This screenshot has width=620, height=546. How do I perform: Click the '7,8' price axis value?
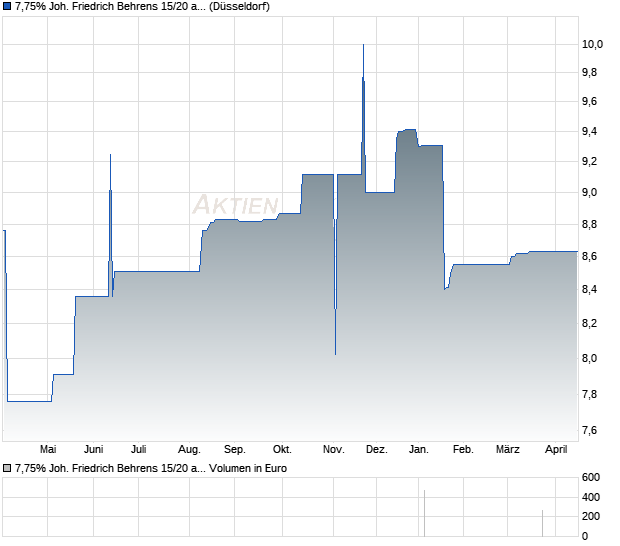click(589, 395)
